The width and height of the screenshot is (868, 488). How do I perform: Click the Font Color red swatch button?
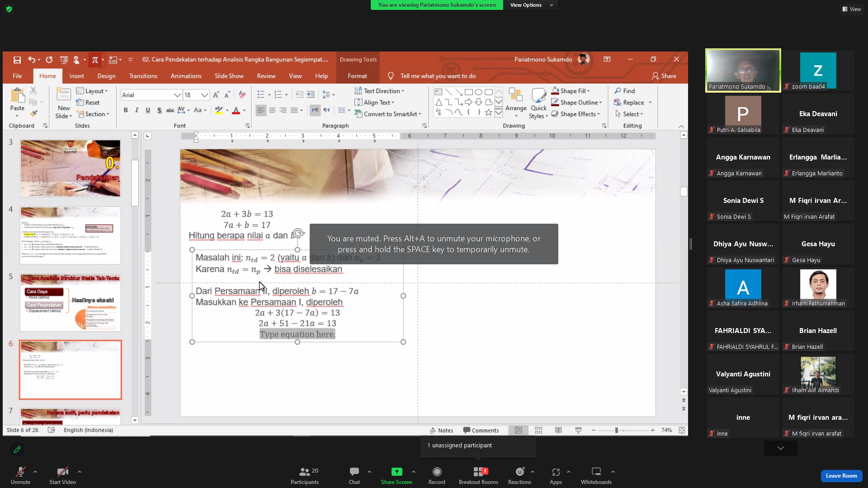coord(236,110)
